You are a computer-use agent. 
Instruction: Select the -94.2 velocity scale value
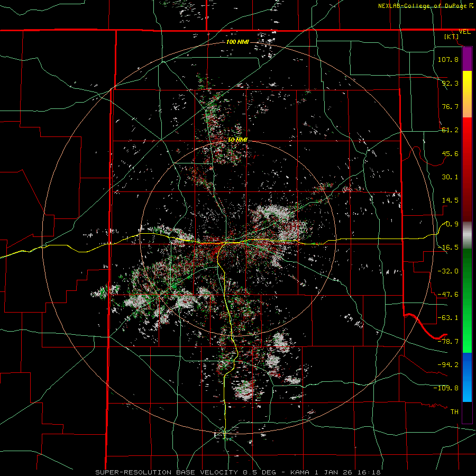[x=448, y=365]
